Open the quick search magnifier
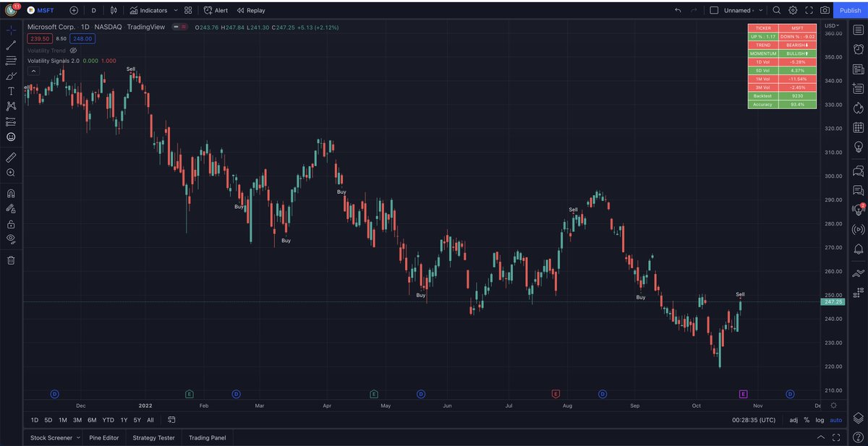This screenshot has width=868, height=446. click(777, 10)
